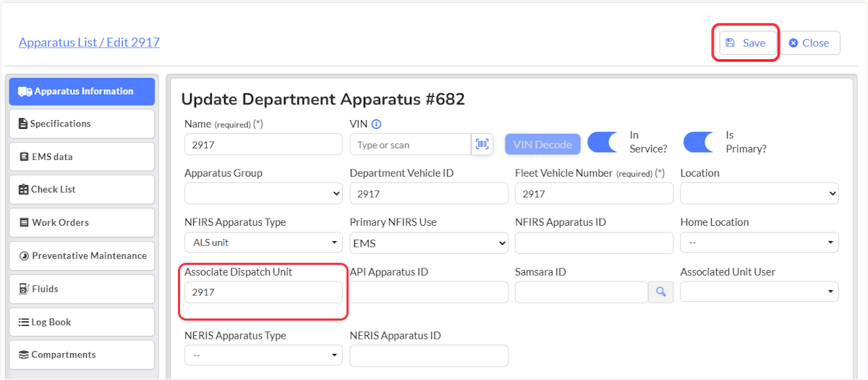Click the list icon beside Log Book

[24, 322]
